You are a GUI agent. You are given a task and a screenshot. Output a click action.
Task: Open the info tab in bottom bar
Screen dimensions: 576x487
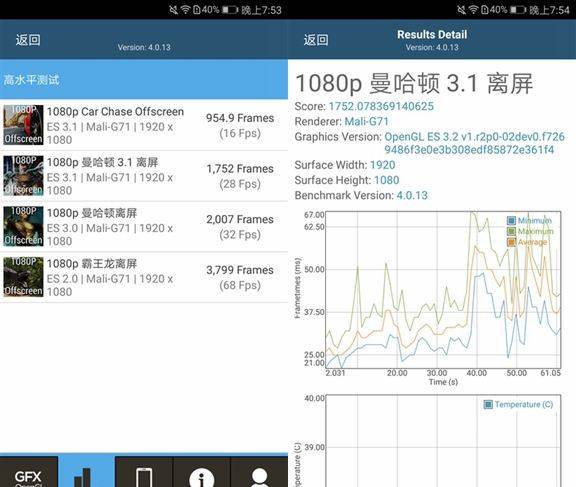click(201, 472)
